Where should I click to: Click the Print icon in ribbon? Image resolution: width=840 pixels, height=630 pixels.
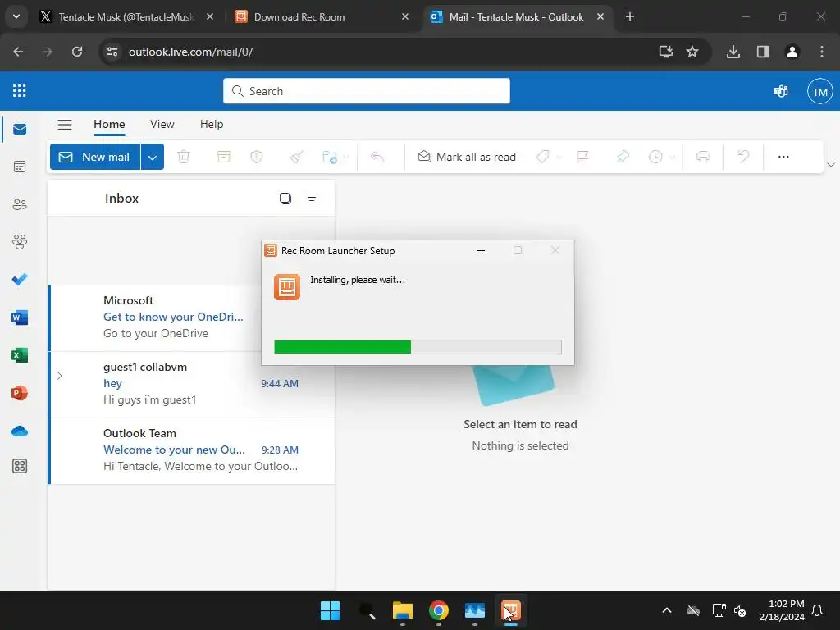point(703,157)
